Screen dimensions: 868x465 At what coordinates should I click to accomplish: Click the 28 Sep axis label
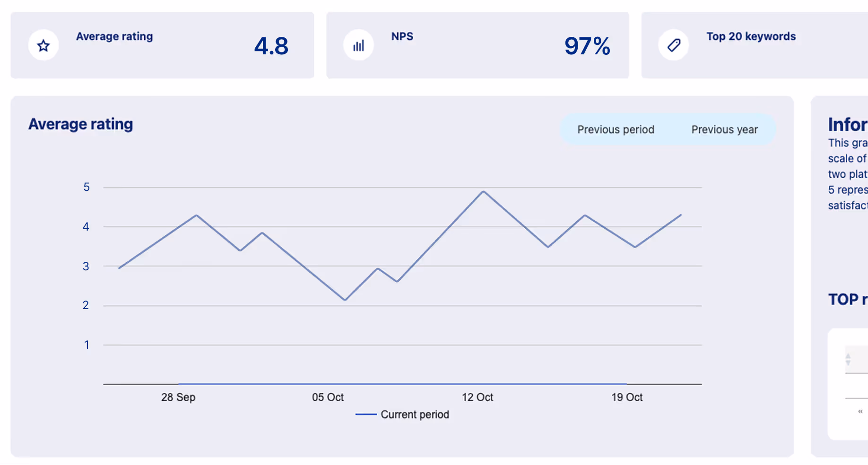click(178, 397)
